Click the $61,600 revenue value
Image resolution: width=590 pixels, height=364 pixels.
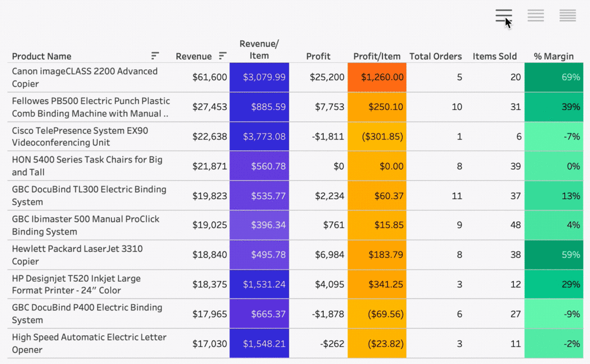click(x=210, y=77)
